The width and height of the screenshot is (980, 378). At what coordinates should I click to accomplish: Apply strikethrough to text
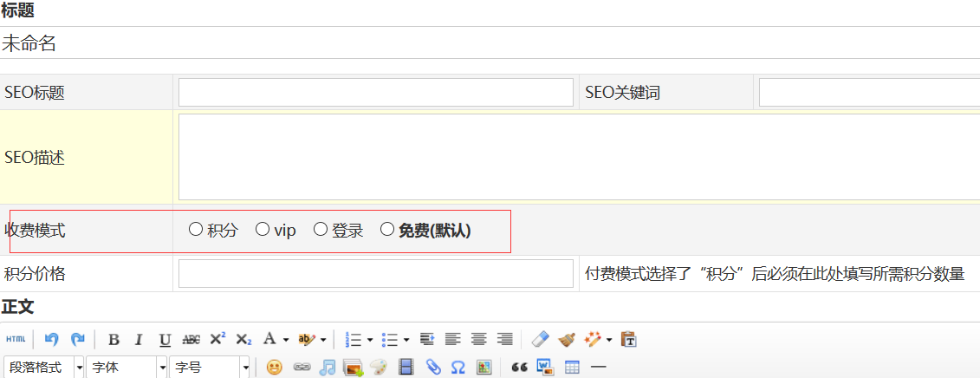pos(191,339)
